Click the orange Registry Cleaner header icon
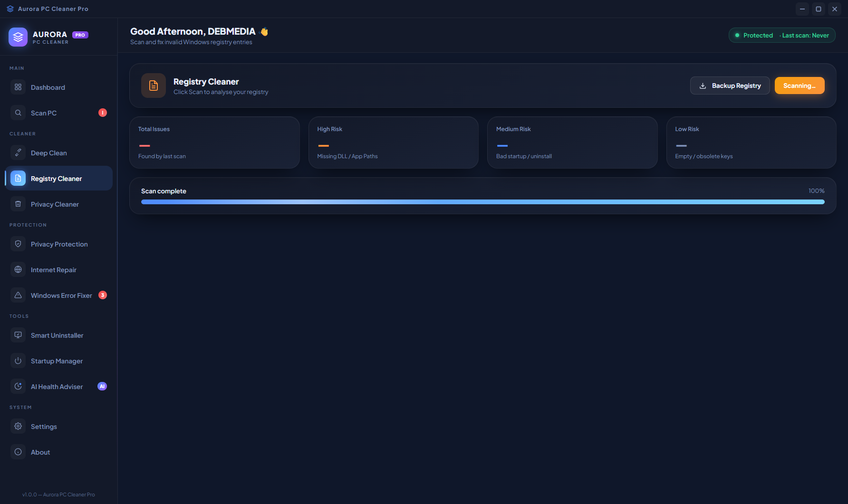This screenshot has height=504, width=848. point(154,86)
